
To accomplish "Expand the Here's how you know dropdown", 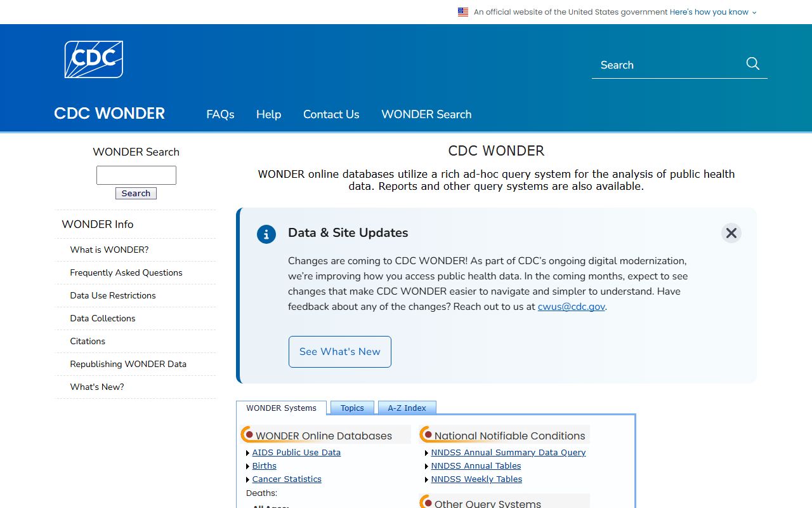I will [x=713, y=12].
